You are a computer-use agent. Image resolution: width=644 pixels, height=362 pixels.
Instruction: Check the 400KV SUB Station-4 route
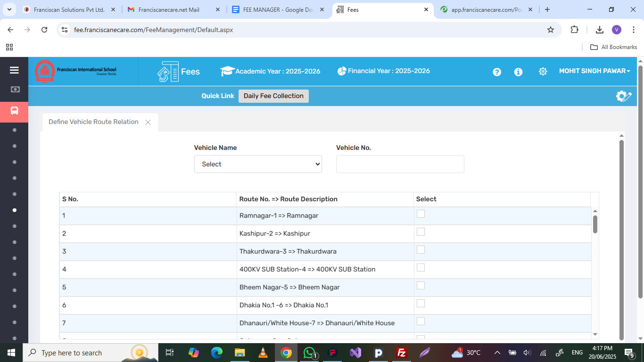click(x=421, y=268)
